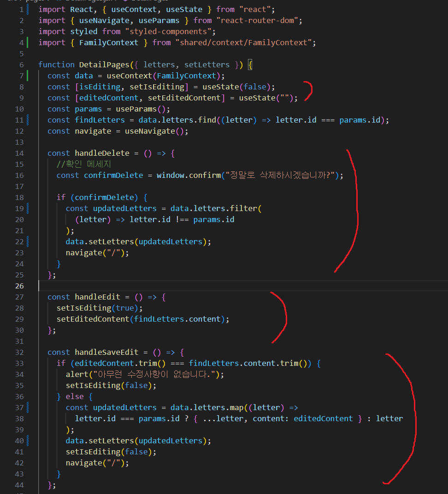This screenshot has height=494, width=448.
Task: Click the "react-router-dom" string on line 2
Action: [257, 20]
